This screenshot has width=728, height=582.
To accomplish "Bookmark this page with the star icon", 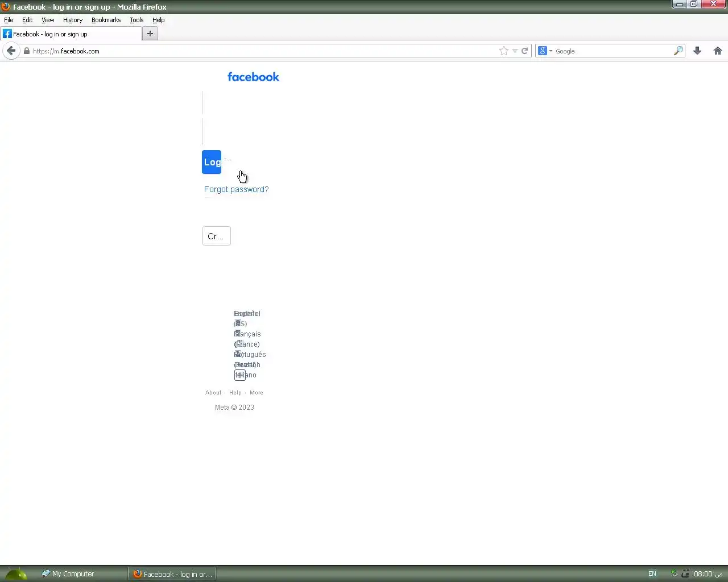I will pyautogui.click(x=504, y=51).
